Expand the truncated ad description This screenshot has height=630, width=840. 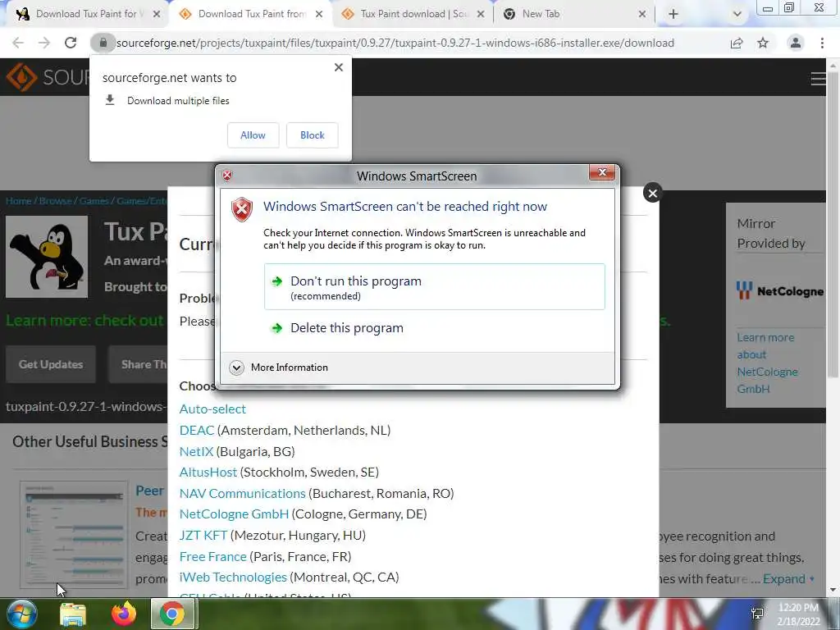[x=788, y=579]
